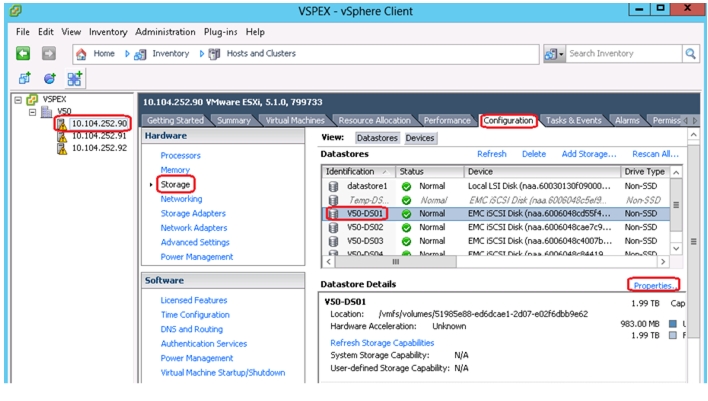This screenshot has width=708, height=401.
Task: Click the VSPEX vCenter tree icon
Action: pyautogui.click(x=32, y=99)
